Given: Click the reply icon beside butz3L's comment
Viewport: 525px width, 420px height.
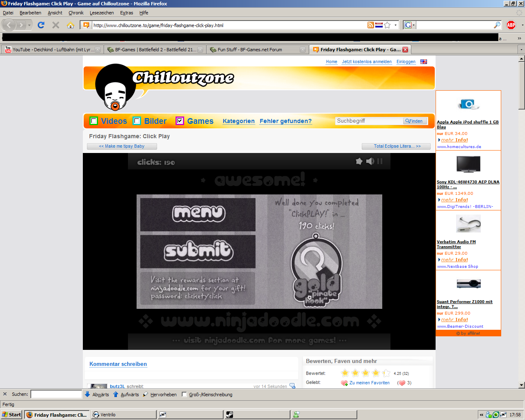Looking at the screenshot, I should coord(292,386).
